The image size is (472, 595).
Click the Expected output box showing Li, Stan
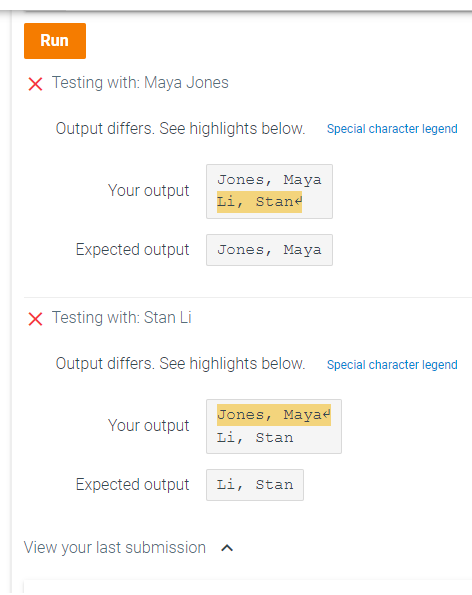[x=255, y=485]
